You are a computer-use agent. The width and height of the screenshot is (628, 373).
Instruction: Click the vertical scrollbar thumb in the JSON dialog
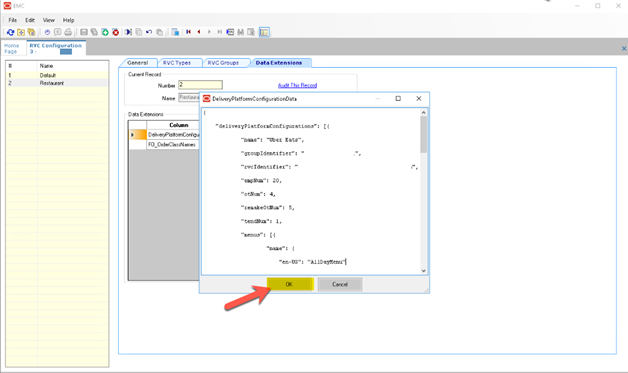(x=423, y=135)
